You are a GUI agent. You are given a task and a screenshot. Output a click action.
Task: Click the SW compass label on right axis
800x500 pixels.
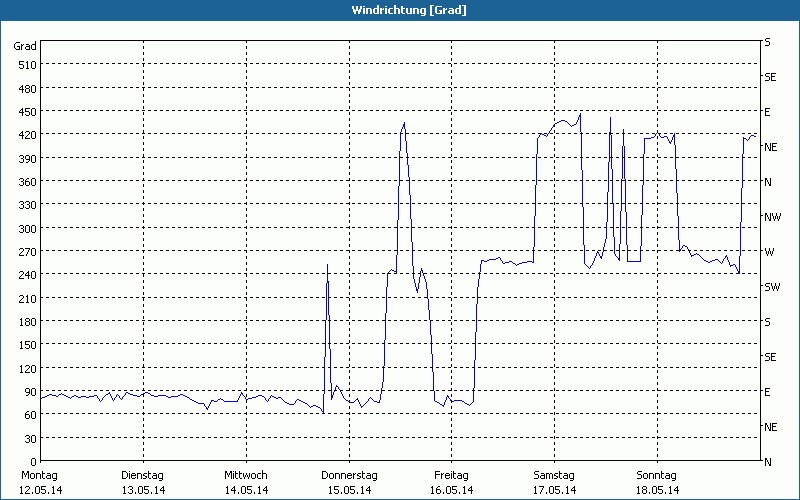coord(771,287)
